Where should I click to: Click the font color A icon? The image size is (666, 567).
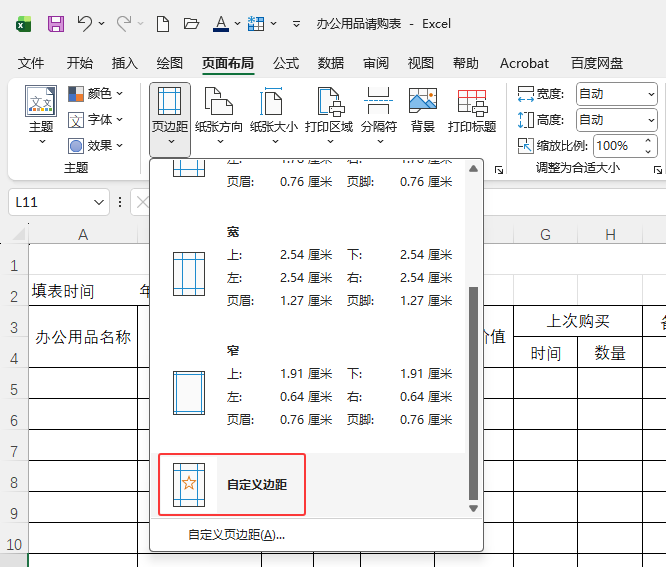[221, 23]
